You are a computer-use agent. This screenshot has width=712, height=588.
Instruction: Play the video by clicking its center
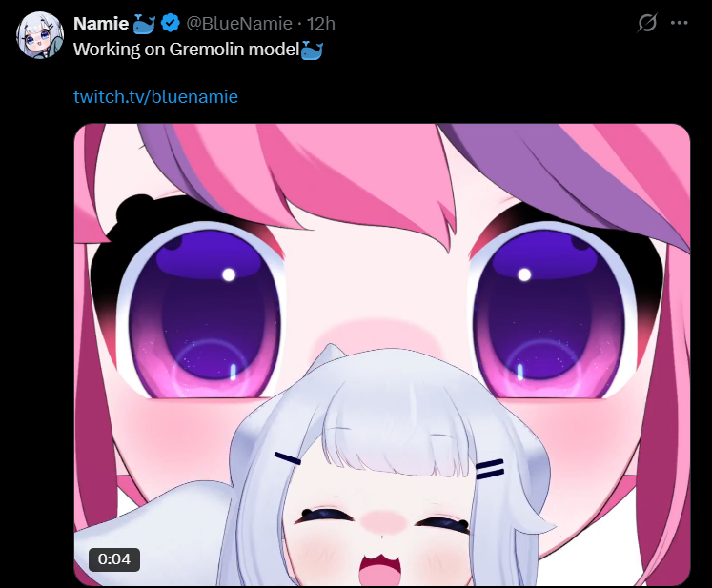[x=382, y=355]
